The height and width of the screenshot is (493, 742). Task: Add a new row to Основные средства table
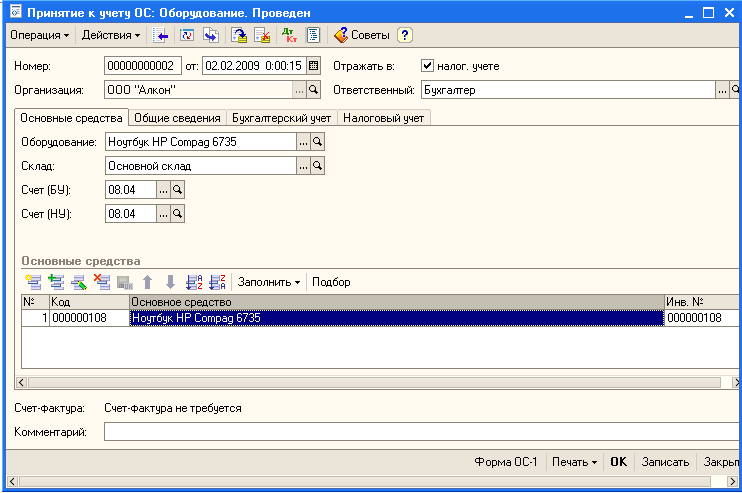(x=34, y=282)
